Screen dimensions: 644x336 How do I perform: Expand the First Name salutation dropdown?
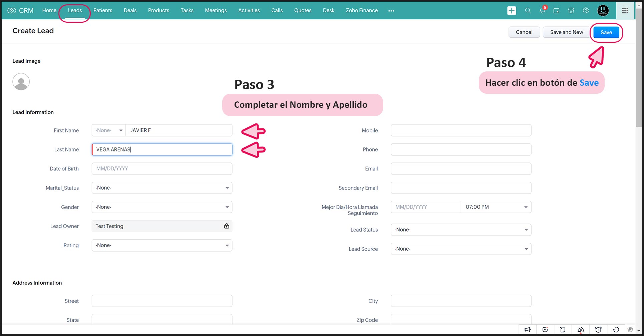pos(109,130)
